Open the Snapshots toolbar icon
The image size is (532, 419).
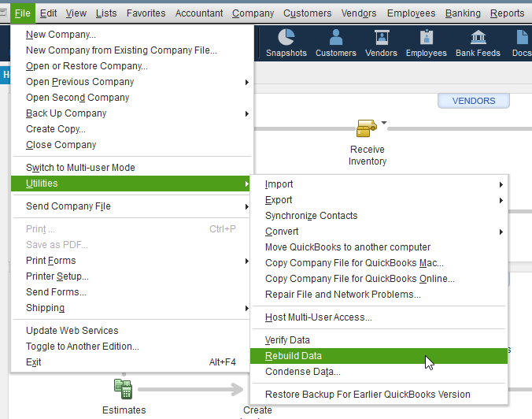pos(286,43)
